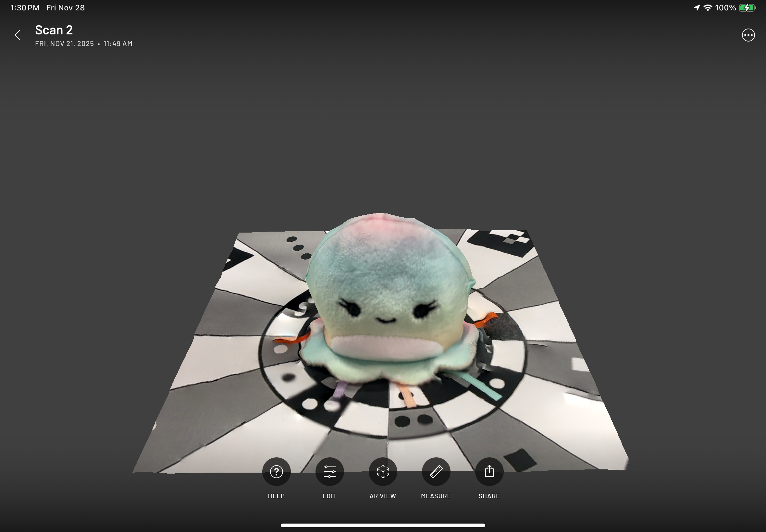Image resolution: width=766 pixels, height=532 pixels.
Task: Tap the scan date Nov 21, 2025
Action: [64, 44]
